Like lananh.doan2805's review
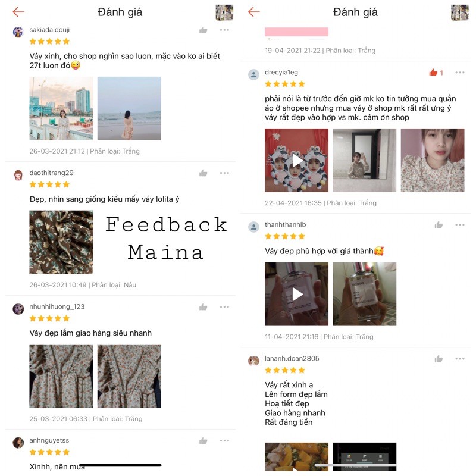Screen dimensions: 476x476 [x=439, y=359]
